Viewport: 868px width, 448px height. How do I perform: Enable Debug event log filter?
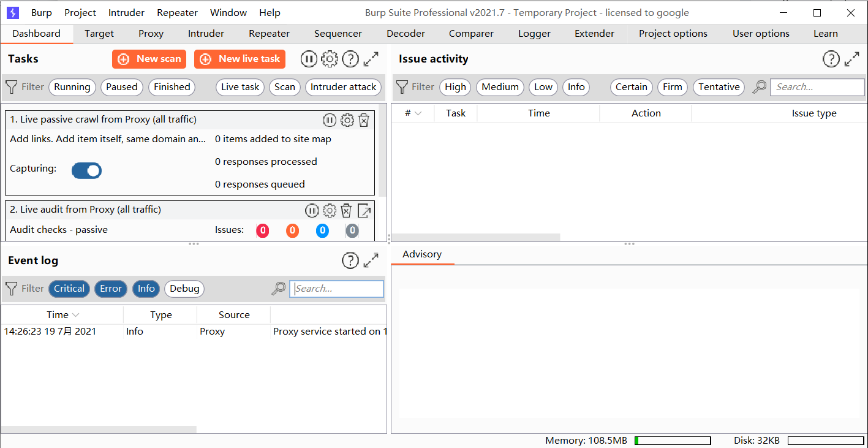tap(184, 289)
